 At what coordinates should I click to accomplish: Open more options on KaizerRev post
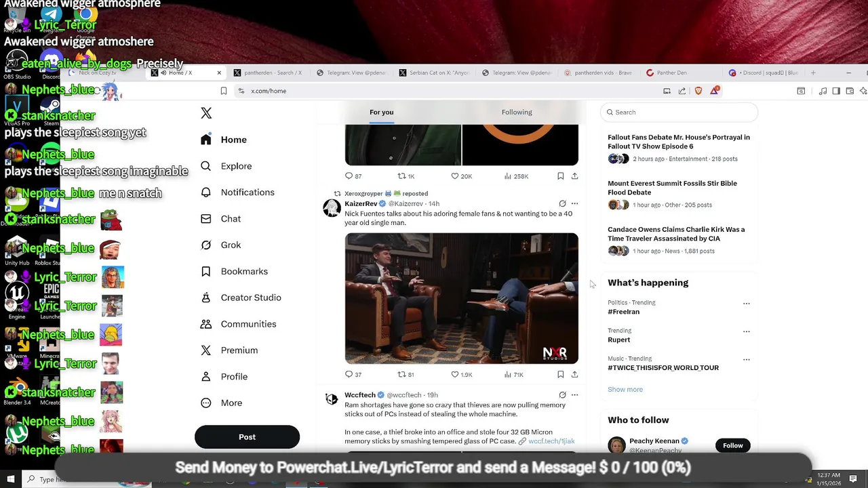[574, 203]
